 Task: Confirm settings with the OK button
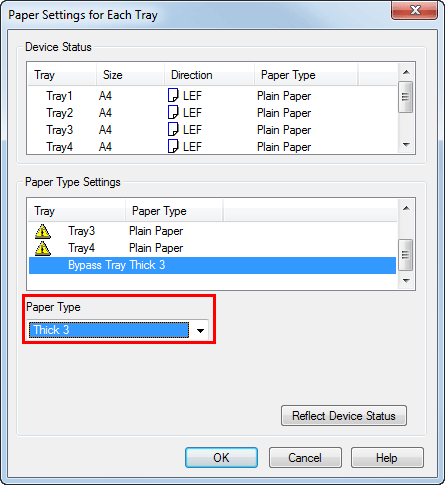click(221, 457)
